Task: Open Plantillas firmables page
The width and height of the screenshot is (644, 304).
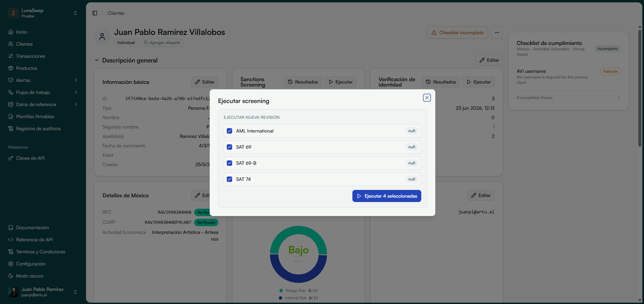Action: [x=43, y=116]
